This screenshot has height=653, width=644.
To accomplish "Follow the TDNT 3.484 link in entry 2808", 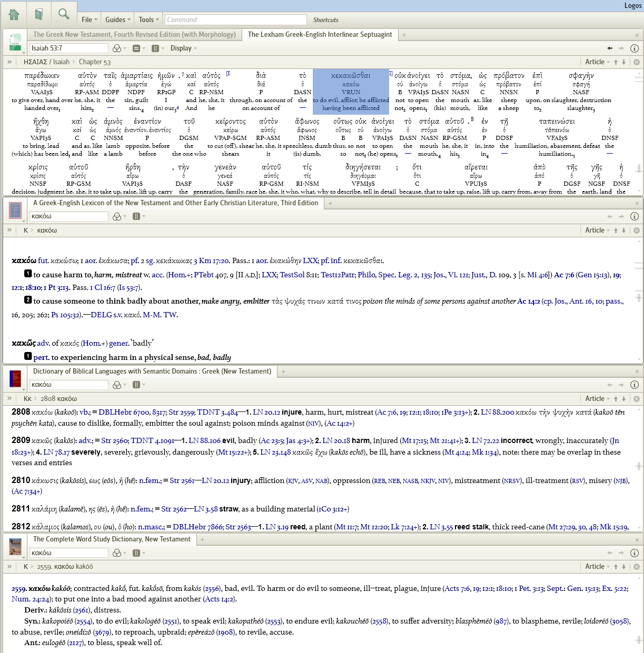I will click(x=217, y=413).
